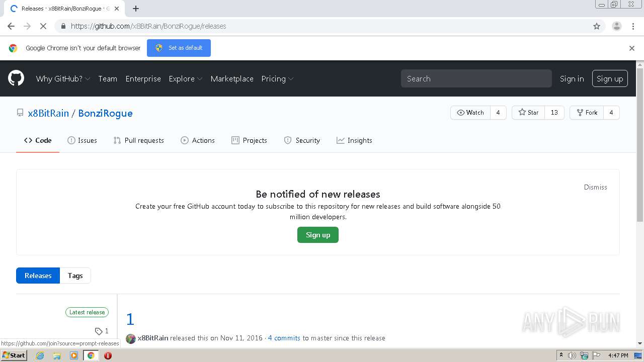Open Internet Explorer from taskbar

pyautogui.click(x=40, y=355)
